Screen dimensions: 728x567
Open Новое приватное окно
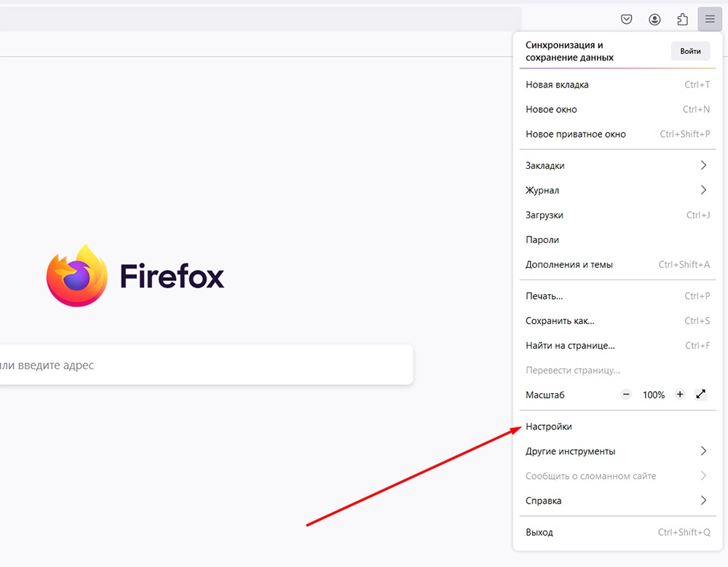[617, 134]
